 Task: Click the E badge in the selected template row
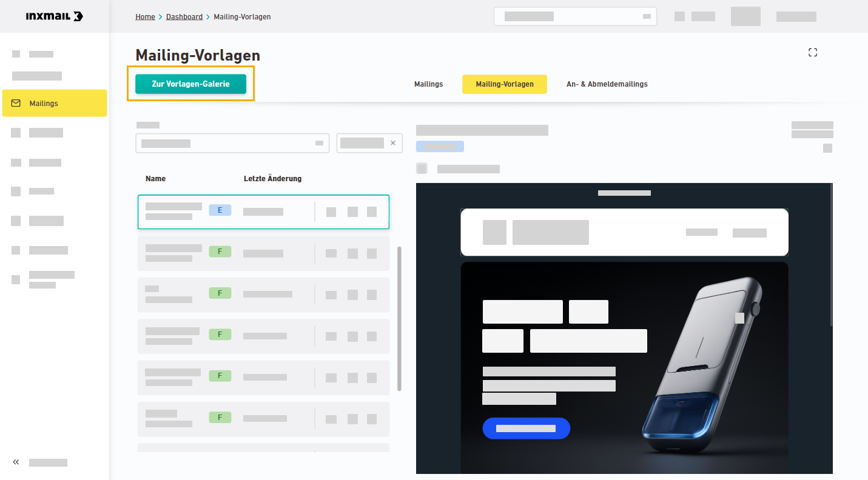[x=220, y=210]
